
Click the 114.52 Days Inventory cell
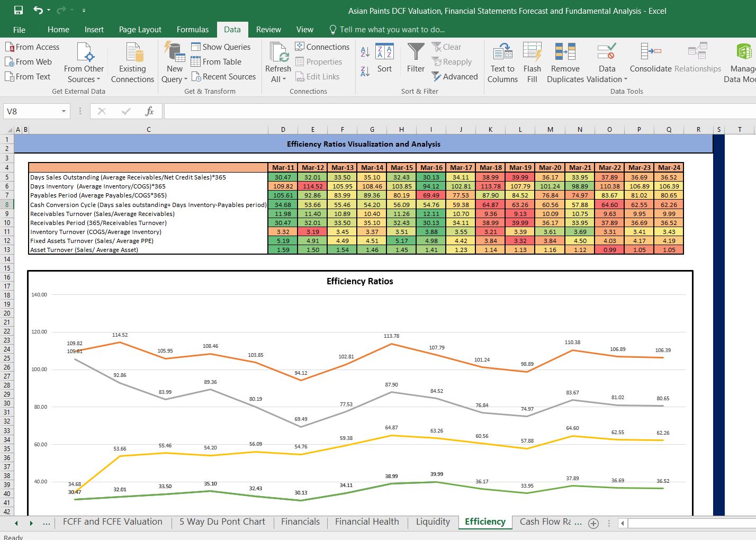313,186
